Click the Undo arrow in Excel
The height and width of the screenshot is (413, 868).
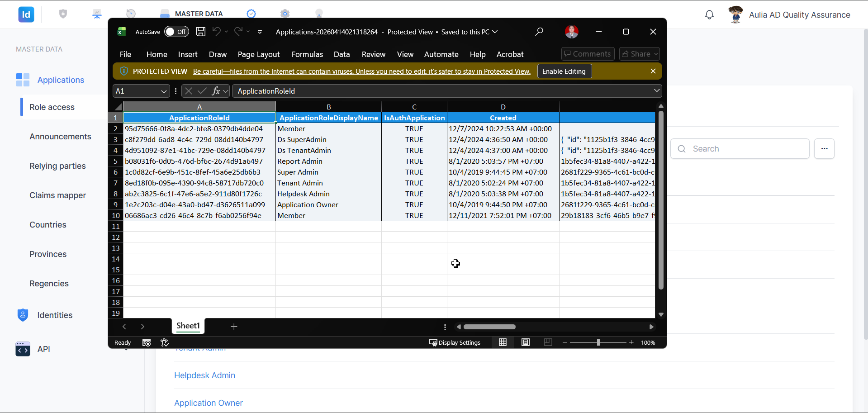tap(217, 31)
